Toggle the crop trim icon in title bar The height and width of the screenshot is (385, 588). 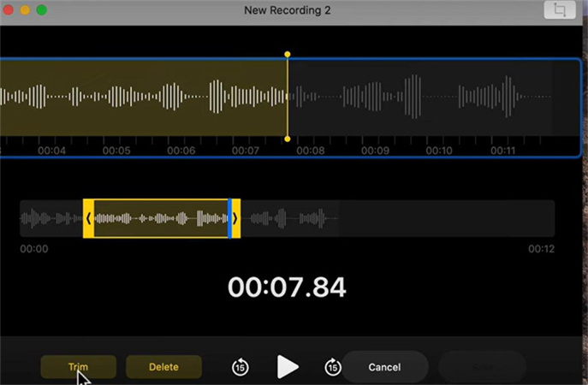560,10
